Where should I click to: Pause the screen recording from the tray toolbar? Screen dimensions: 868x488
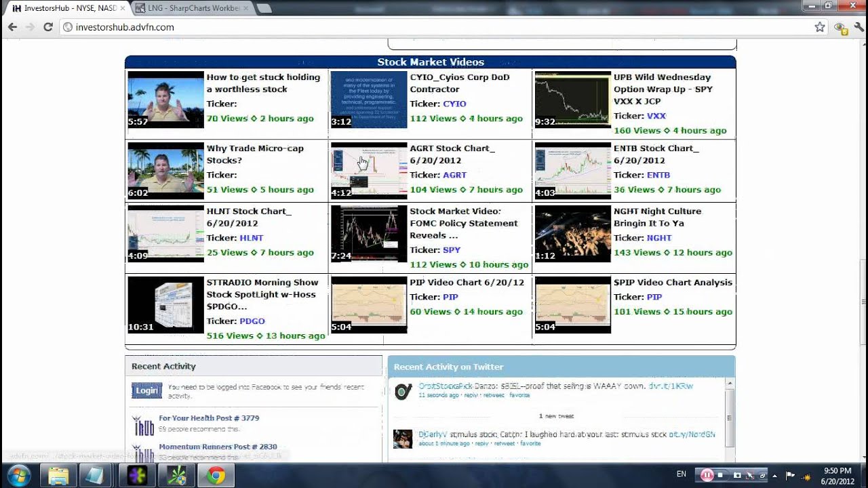tap(707, 475)
